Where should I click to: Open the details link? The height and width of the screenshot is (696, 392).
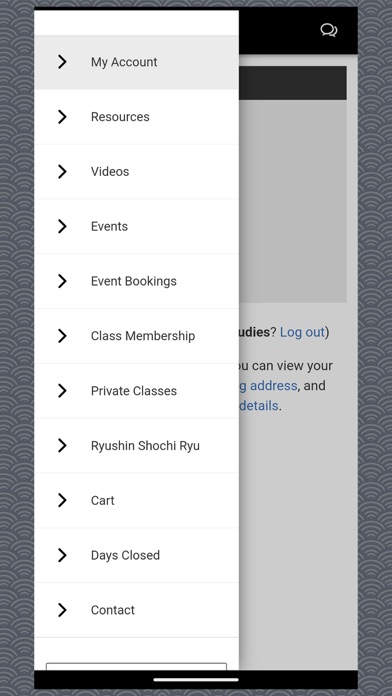coord(259,406)
